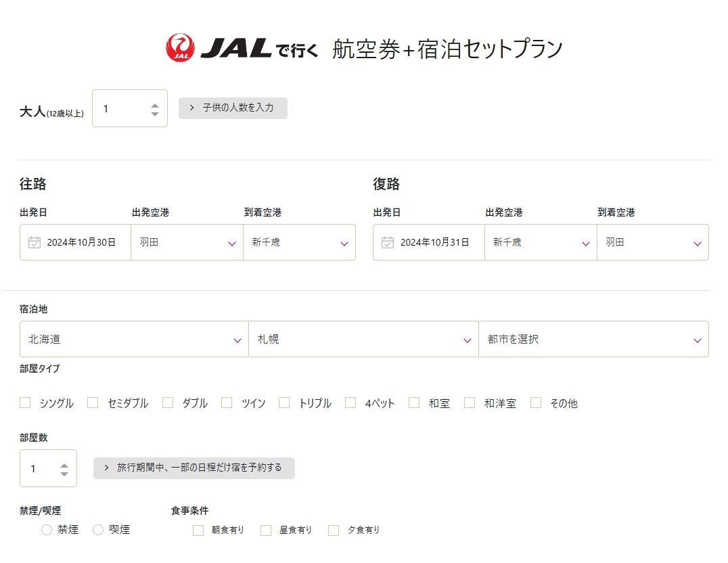728x563 pixels.
Task: Click the 子供の人数を入力 button
Action: [x=233, y=108]
